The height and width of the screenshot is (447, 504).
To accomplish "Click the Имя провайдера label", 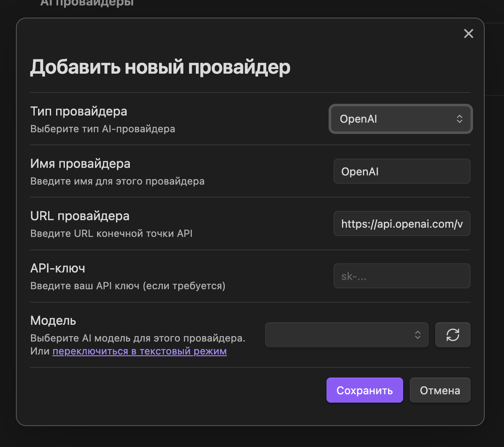I will coord(80,164).
